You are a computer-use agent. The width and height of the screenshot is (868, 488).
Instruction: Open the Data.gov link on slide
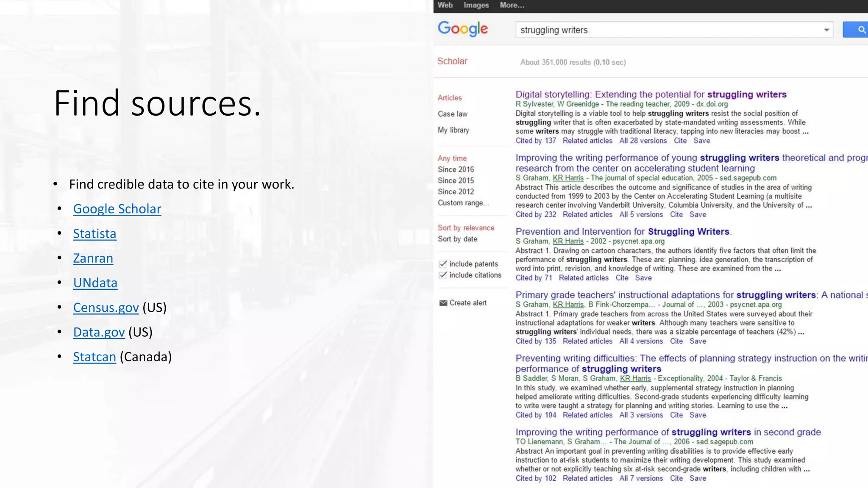click(99, 332)
